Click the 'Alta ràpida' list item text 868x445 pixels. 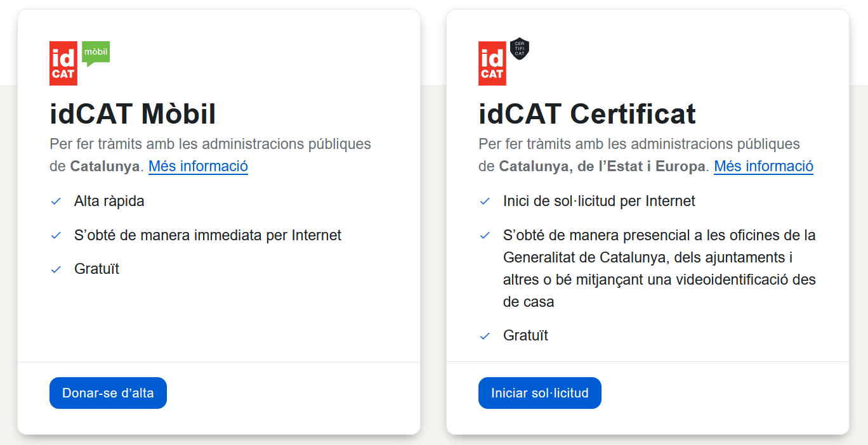pos(109,201)
